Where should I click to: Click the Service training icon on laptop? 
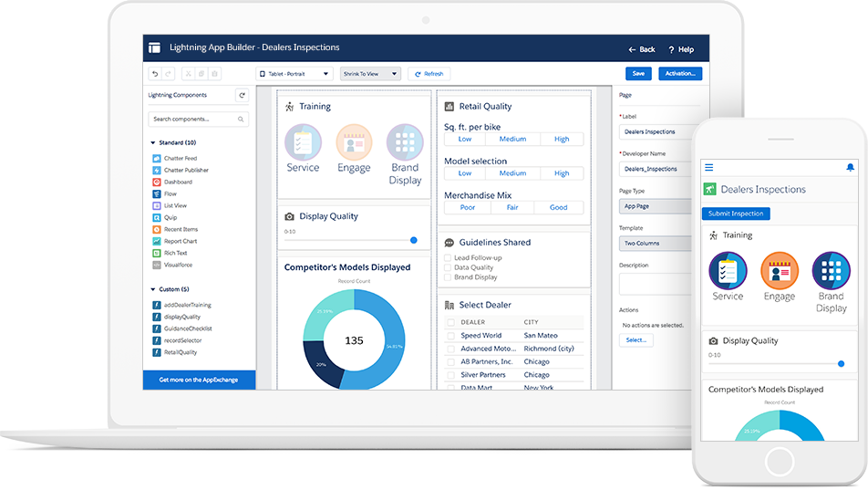click(x=303, y=142)
